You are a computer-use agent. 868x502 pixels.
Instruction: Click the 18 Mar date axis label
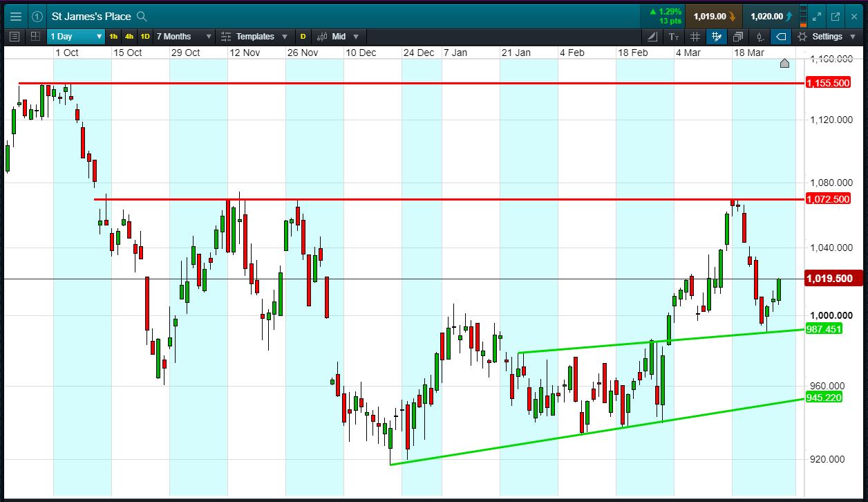click(x=749, y=53)
